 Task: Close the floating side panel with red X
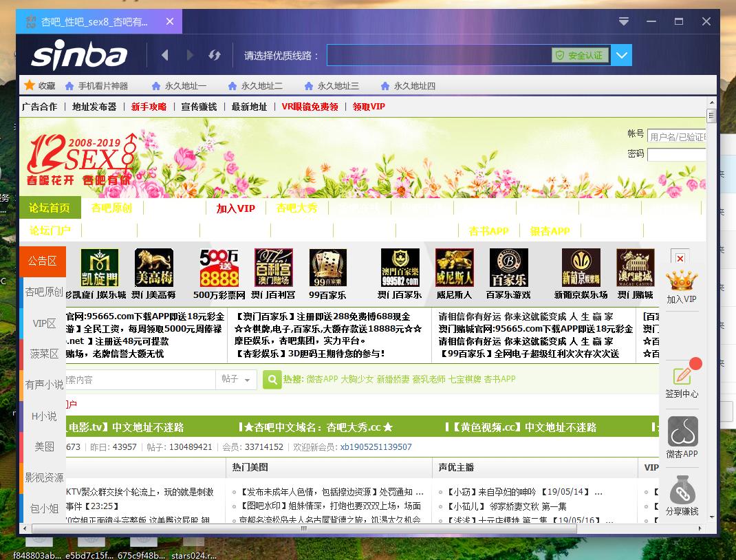(x=680, y=258)
